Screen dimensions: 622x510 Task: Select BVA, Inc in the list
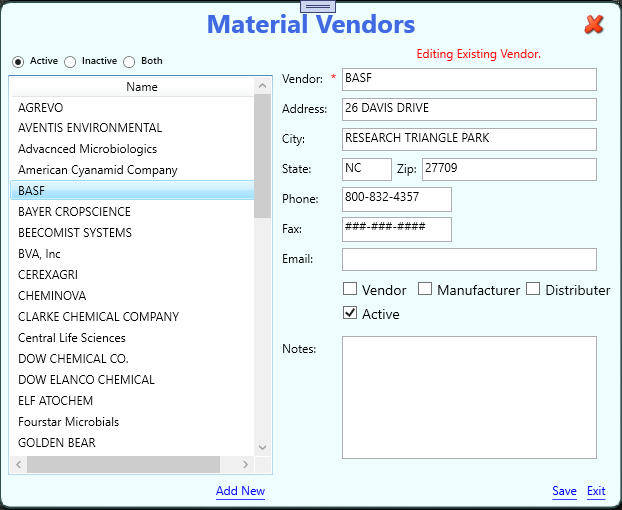132,254
